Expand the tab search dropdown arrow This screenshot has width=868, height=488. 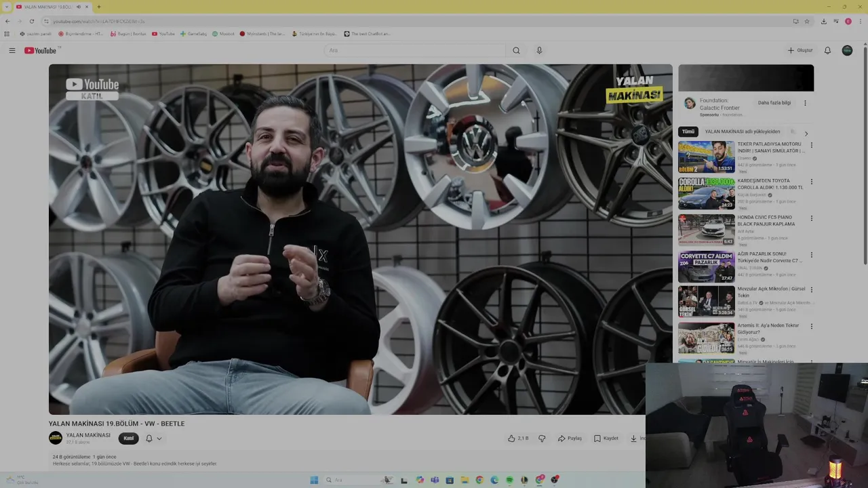click(7, 7)
